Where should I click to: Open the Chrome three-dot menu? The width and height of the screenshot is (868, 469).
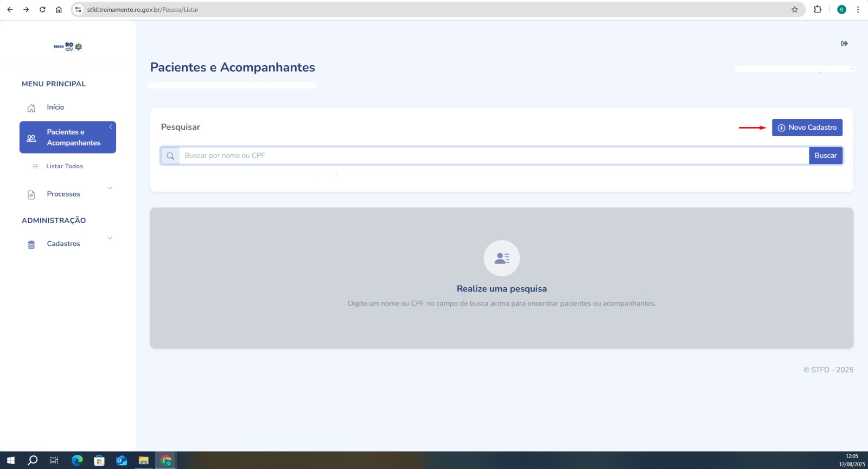[x=858, y=9]
